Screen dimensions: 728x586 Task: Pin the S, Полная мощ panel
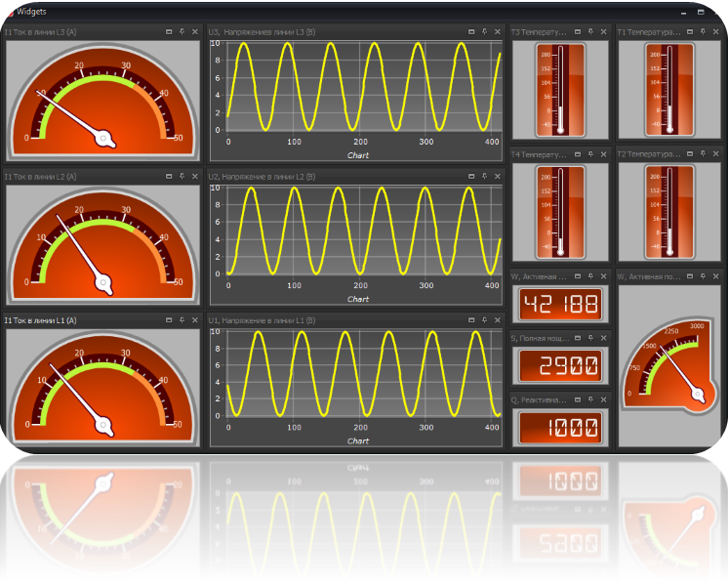(x=590, y=338)
